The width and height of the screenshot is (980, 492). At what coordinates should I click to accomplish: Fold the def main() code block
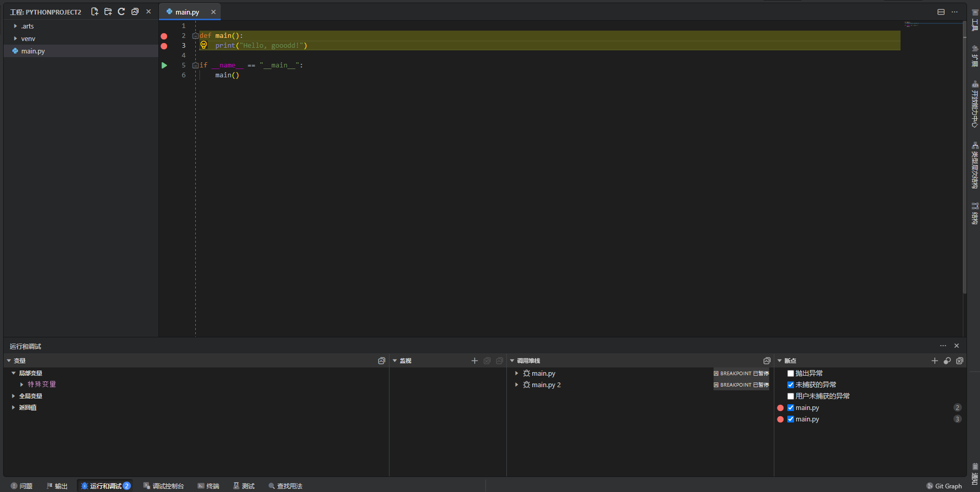[x=195, y=36]
